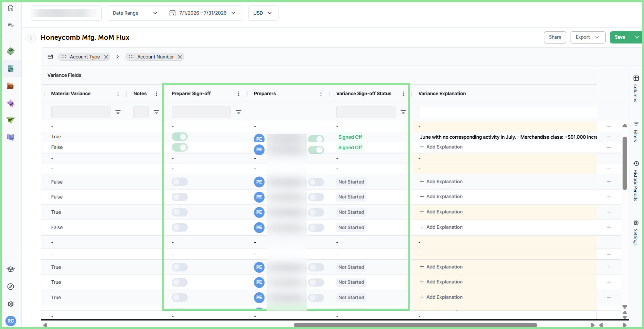Click the vertical scrollbar thumb

pyautogui.click(x=625, y=163)
